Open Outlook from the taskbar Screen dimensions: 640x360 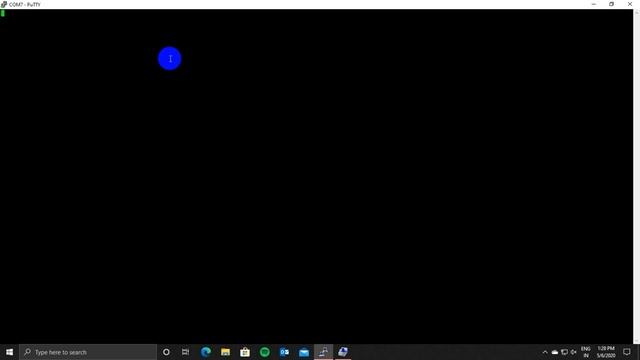coord(284,352)
